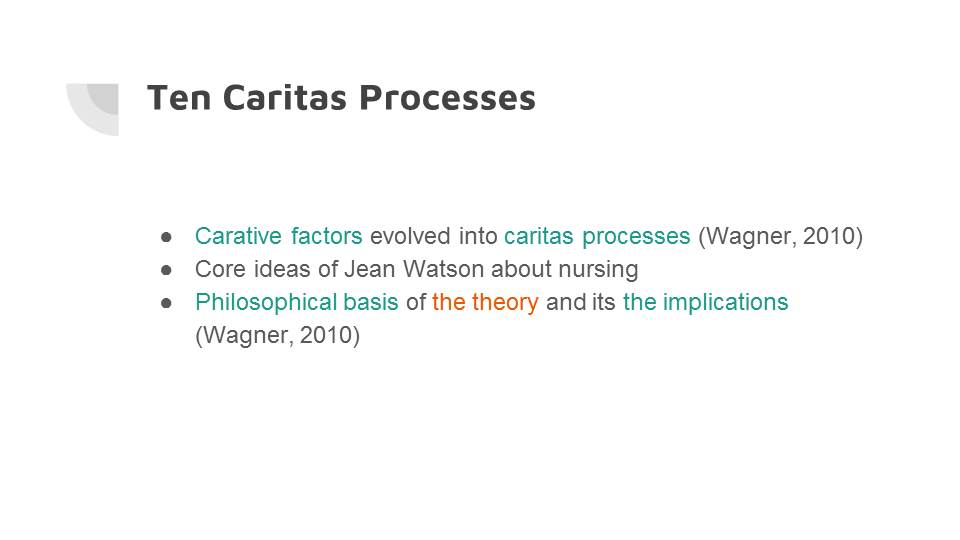
Task: Click the words 'and its' in the third bullet
Action: pyautogui.click(x=580, y=302)
